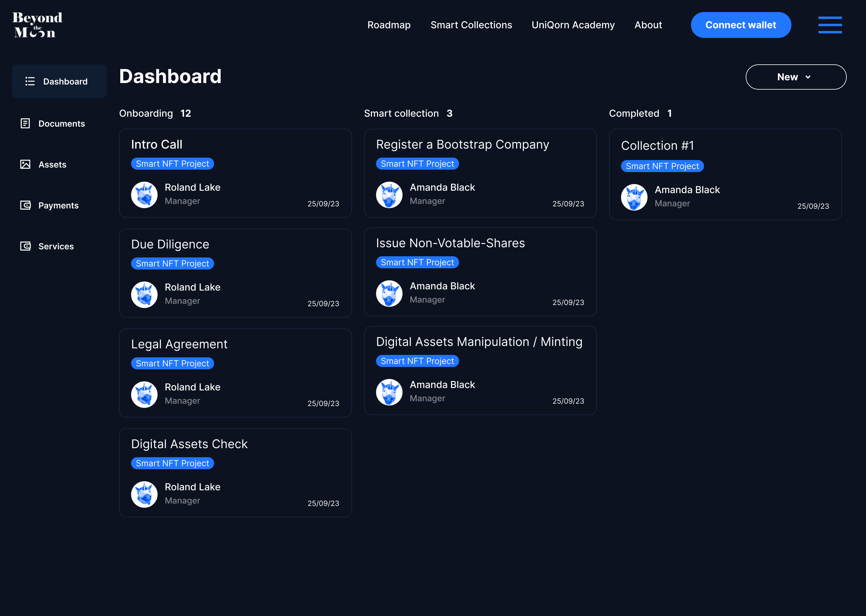Click Smart NFT Project tag on Digital Assets Manipulation
This screenshot has height=616, width=866.
tap(417, 361)
